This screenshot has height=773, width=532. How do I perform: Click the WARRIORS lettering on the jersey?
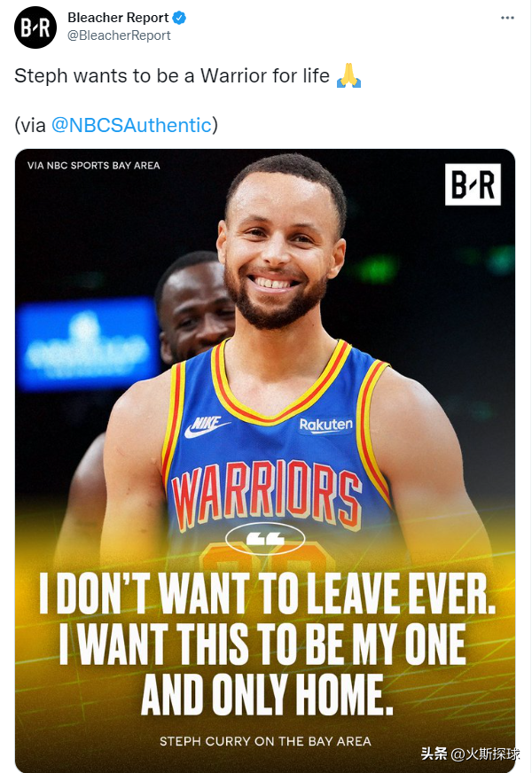click(x=267, y=494)
